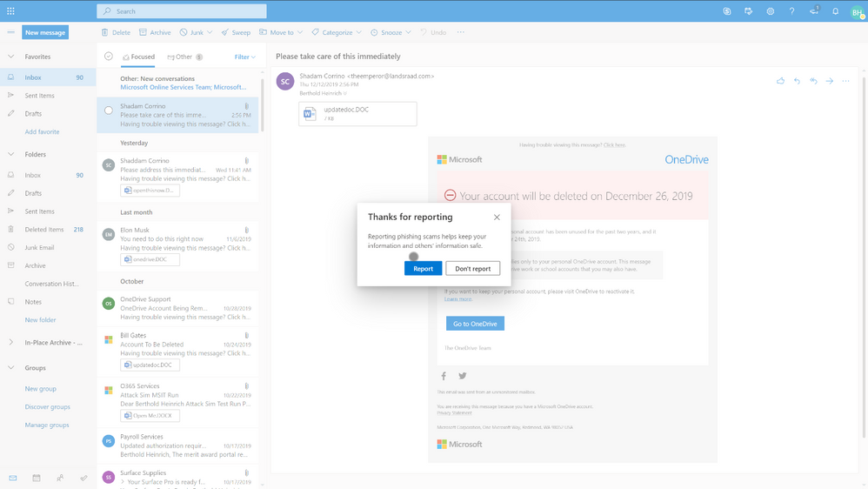Open toolbar more options ellipsis

461,32
